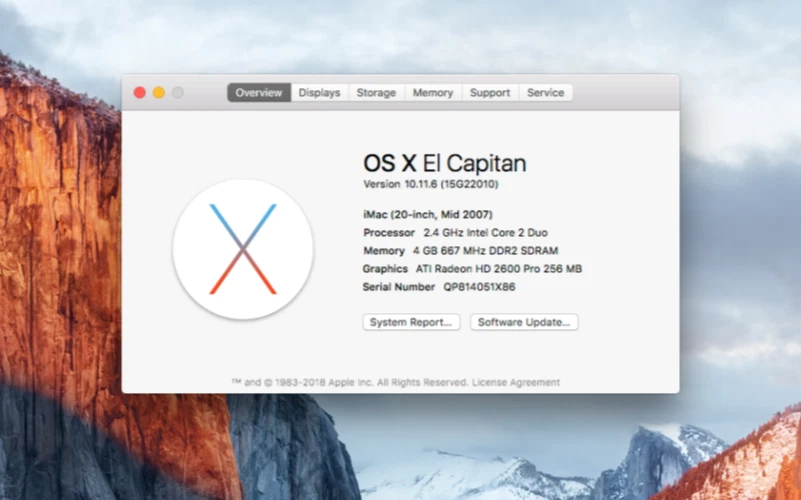This screenshot has height=500, width=801.
Task: Click the Serial Number label
Action: point(398,287)
